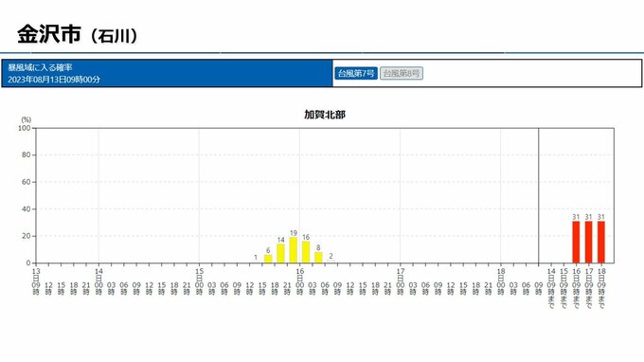Click the yellow bar labeled 16
The width and height of the screenshot is (644, 362).
pyautogui.click(x=306, y=252)
